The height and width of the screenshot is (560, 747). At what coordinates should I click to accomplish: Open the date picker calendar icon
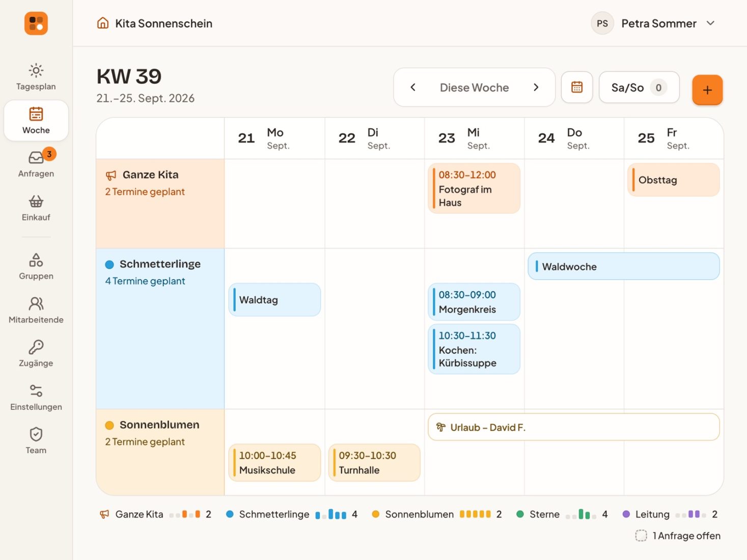(577, 88)
